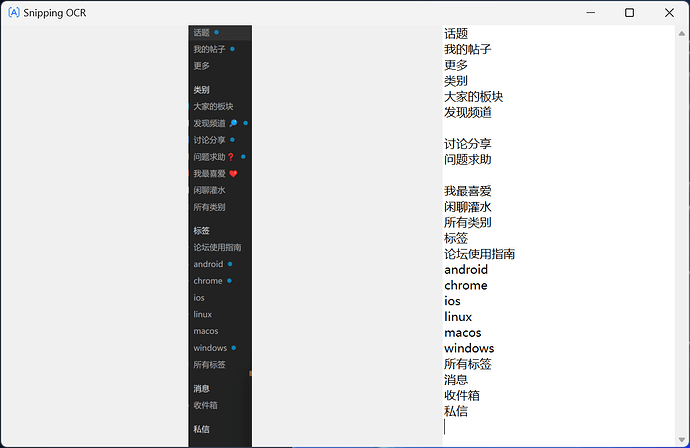Click recognized text 私信 in OCR output
This screenshot has height=448, width=690.
(456, 411)
